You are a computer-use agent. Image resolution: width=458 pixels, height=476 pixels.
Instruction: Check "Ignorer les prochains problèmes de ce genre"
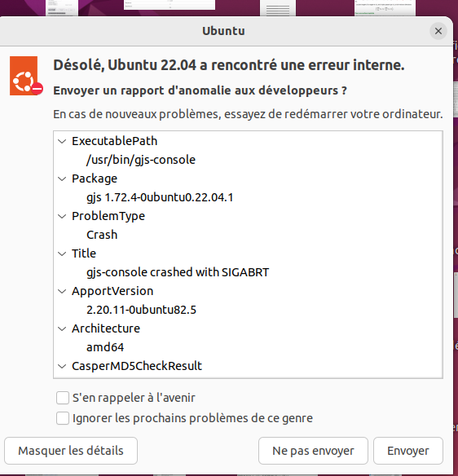[x=63, y=418]
